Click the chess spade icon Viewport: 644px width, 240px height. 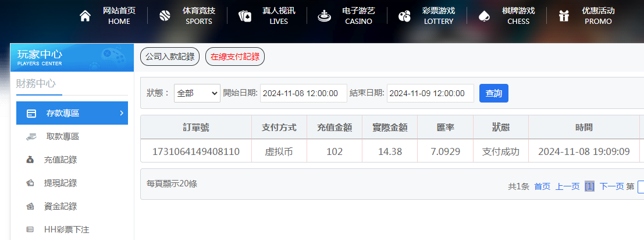483,16
